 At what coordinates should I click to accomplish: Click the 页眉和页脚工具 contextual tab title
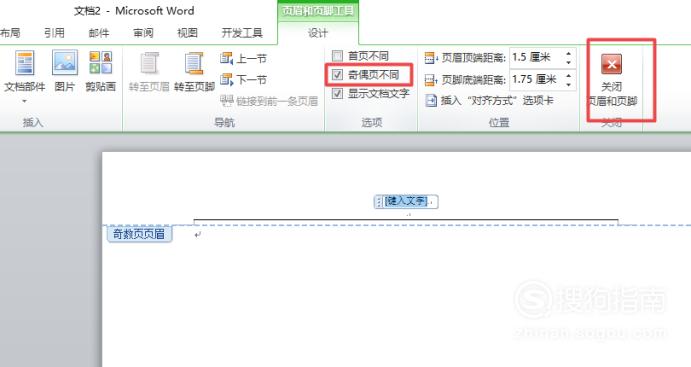(318, 11)
